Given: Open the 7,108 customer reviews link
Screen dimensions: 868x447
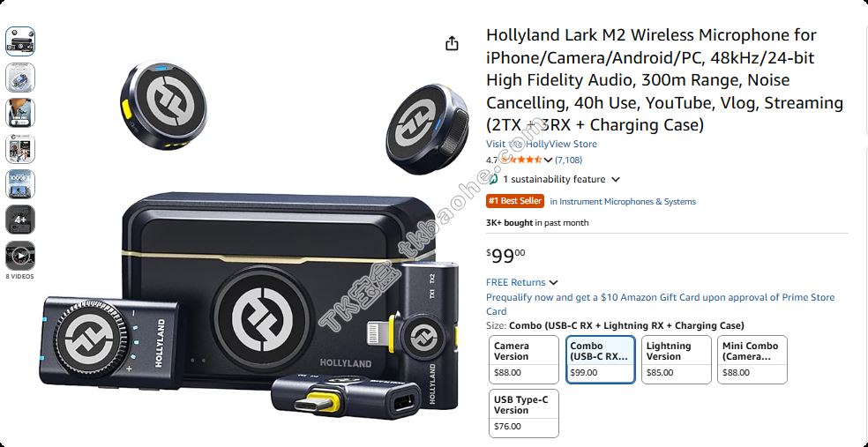Looking at the screenshot, I should (x=568, y=160).
